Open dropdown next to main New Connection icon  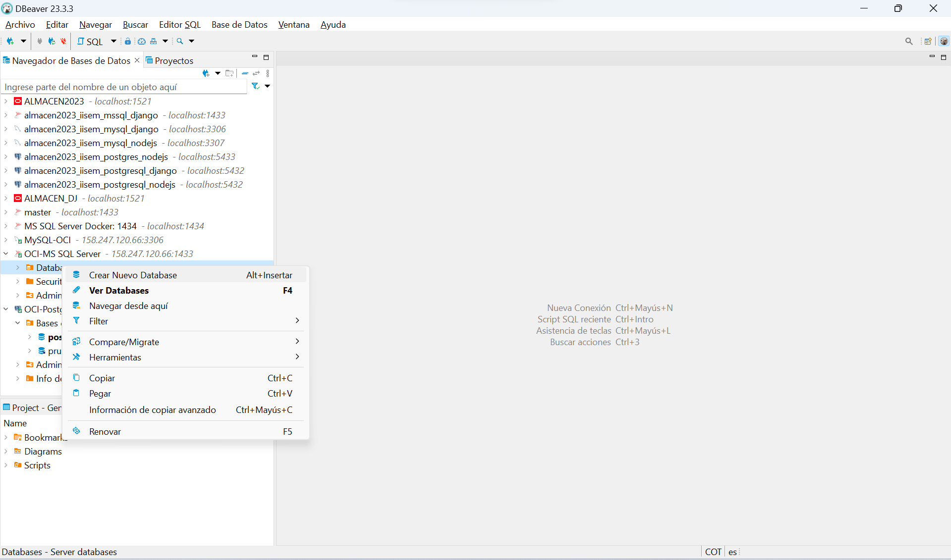(23, 41)
